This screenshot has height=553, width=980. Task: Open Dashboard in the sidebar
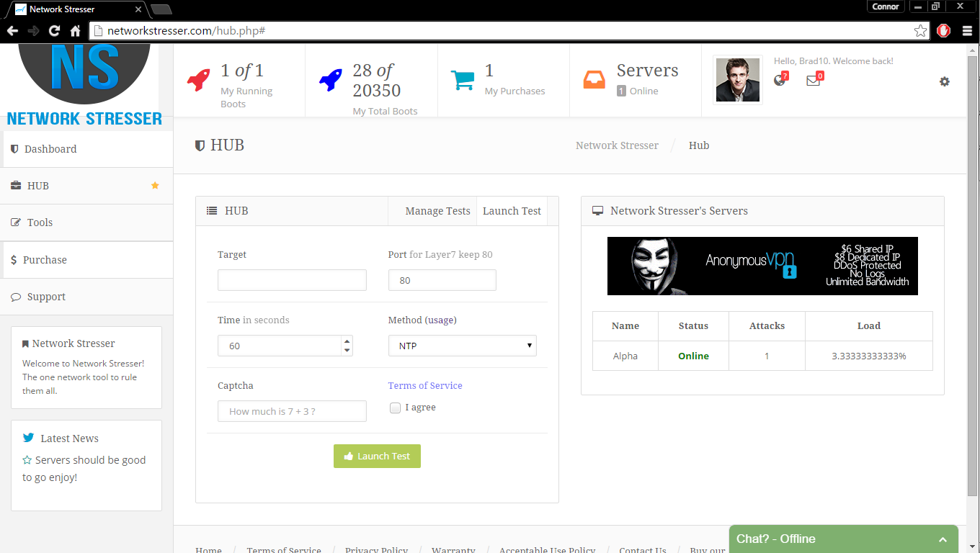(86, 149)
